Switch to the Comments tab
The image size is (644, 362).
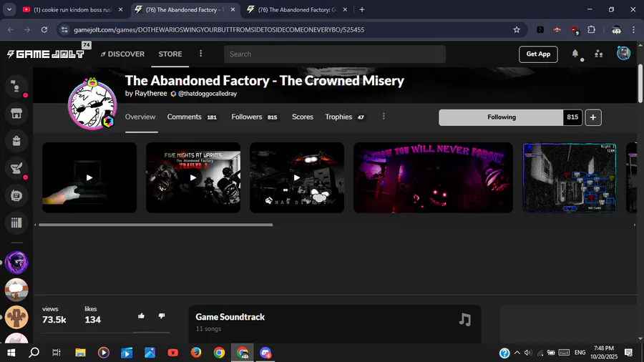[192, 117]
